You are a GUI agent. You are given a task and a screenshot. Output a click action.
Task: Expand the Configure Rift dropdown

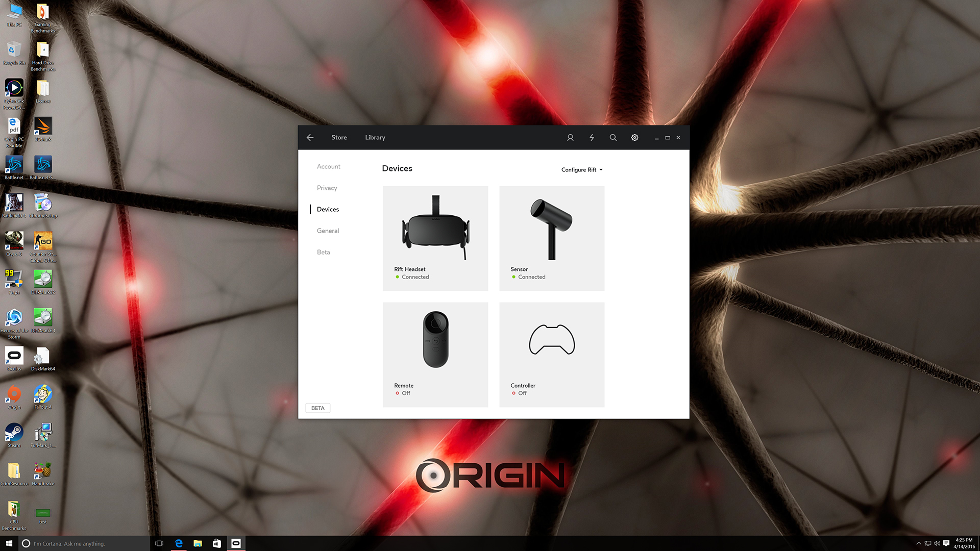click(x=582, y=170)
